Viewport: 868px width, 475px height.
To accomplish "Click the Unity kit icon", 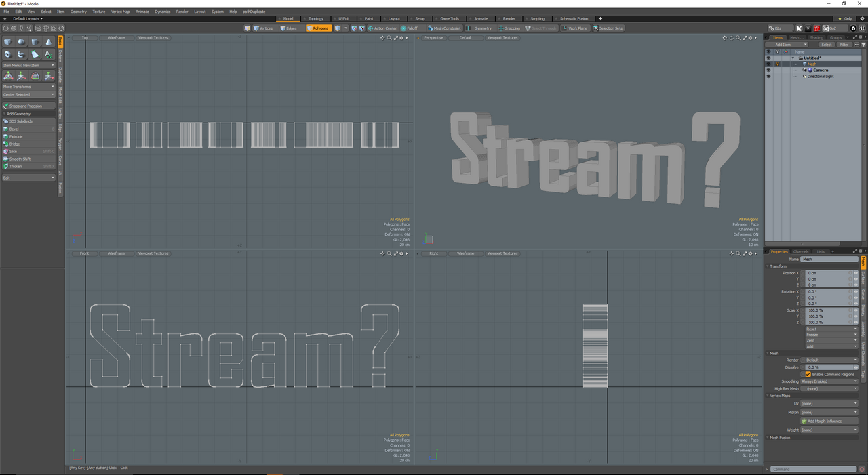I will pyautogui.click(x=853, y=28).
